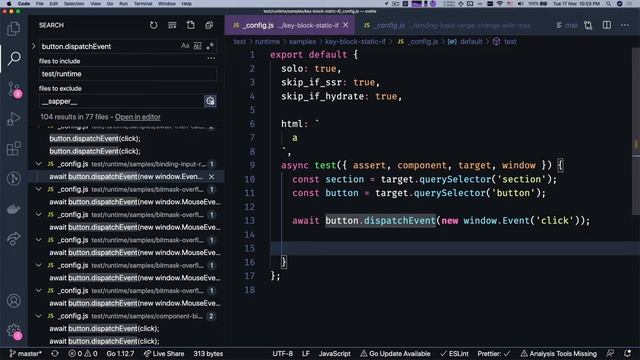Change UTF-8 encoding in status bar

pyautogui.click(x=282, y=353)
